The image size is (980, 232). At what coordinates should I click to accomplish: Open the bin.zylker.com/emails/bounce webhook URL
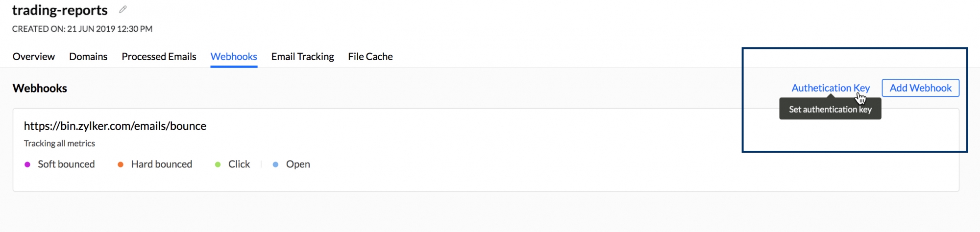pos(115,126)
